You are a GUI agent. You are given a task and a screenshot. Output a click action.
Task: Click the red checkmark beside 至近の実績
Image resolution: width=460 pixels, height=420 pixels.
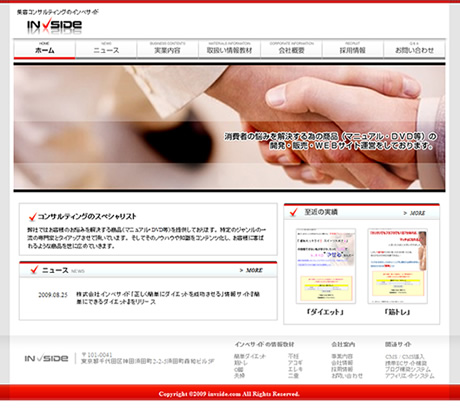293,212
